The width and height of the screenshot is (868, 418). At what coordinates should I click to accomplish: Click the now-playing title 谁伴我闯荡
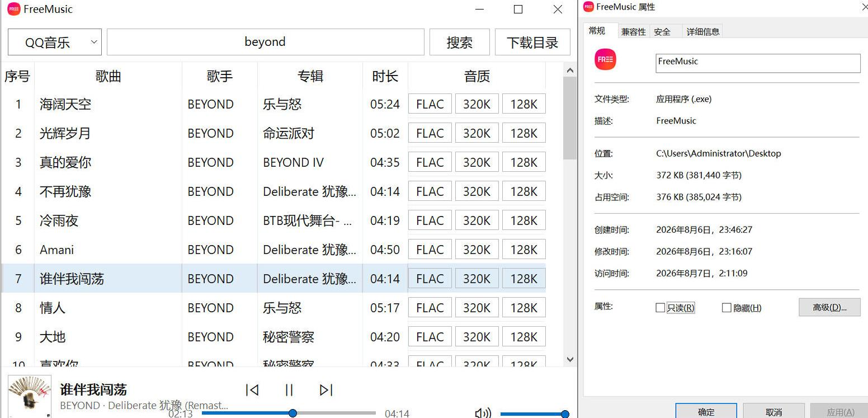click(93, 389)
